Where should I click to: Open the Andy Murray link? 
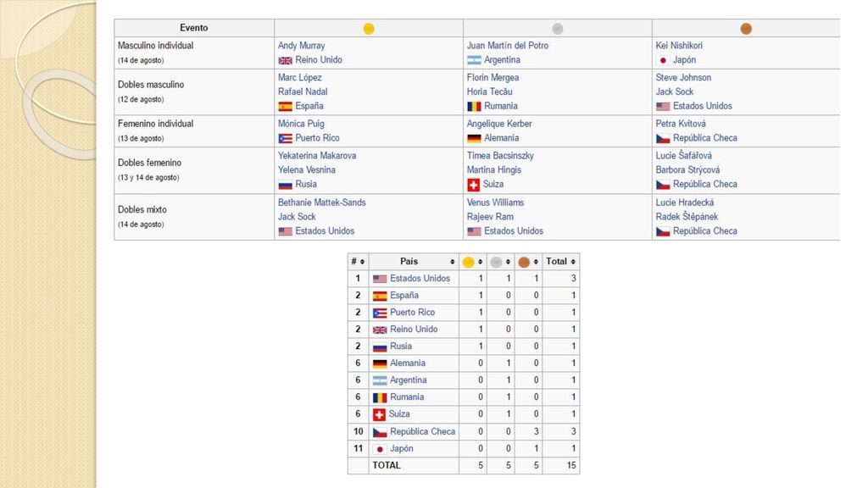(x=301, y=46)
